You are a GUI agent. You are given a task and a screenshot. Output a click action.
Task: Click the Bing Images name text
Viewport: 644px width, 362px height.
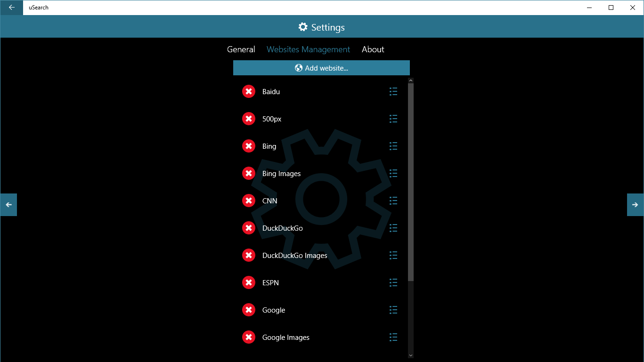coord(281,174)
